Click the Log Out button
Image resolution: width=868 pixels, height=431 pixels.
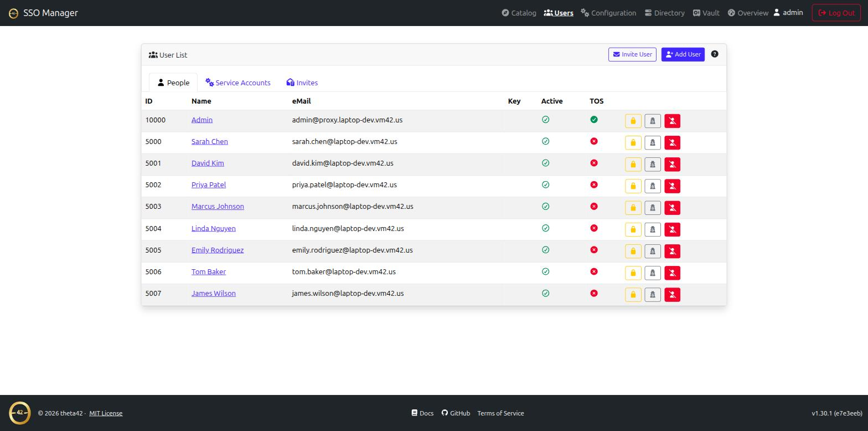pyautogui.click(x=836, y=13)
